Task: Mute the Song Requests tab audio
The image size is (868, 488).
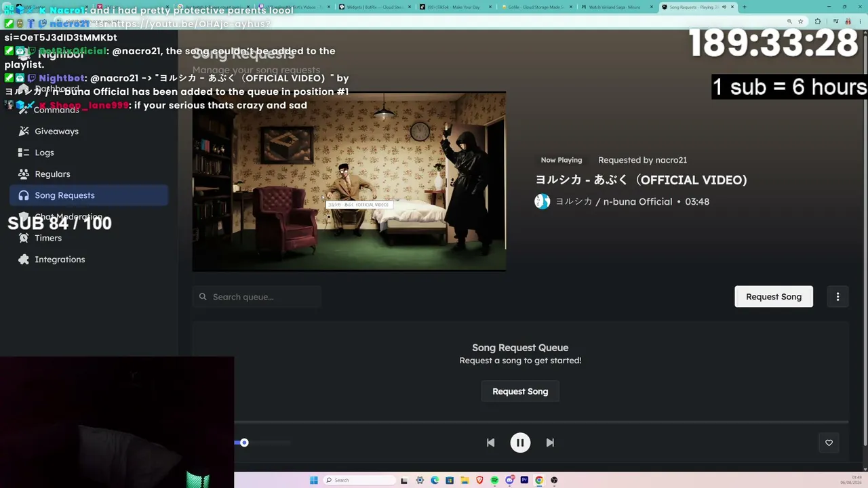Action: 724,7
